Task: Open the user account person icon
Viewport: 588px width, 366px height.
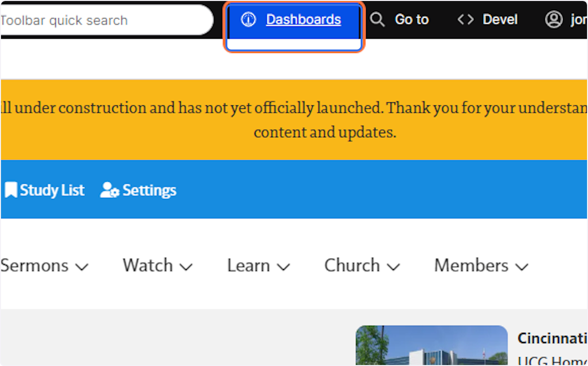Action: [554, 20]
